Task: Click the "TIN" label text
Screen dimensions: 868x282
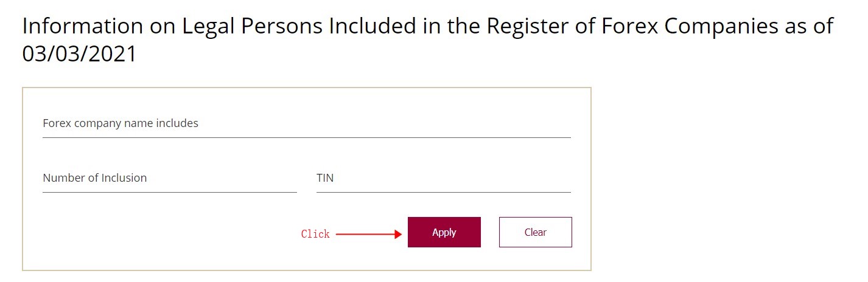Action: point(325,178)
